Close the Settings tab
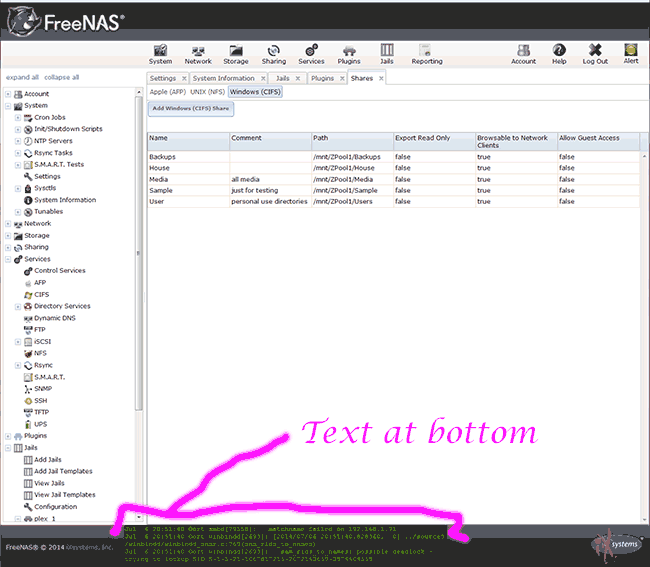This screenshot has width=650, height=567. (x=184, y=78)
